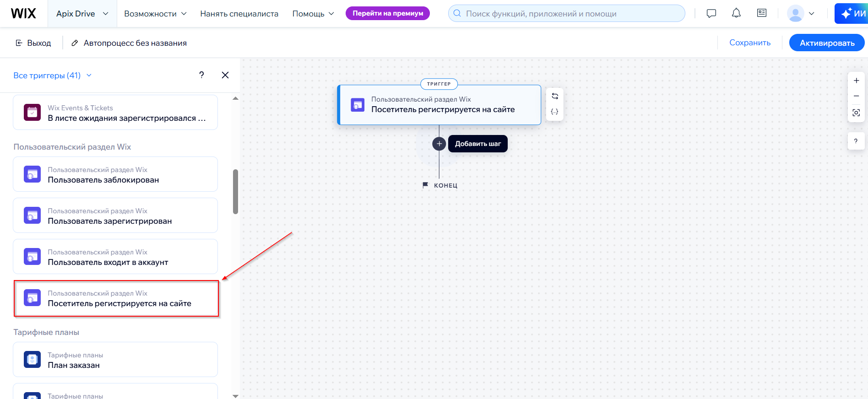The width and height of the screenshot is (868, 399).
Task: Select the План заказан trigger
Action: [115, 360]
